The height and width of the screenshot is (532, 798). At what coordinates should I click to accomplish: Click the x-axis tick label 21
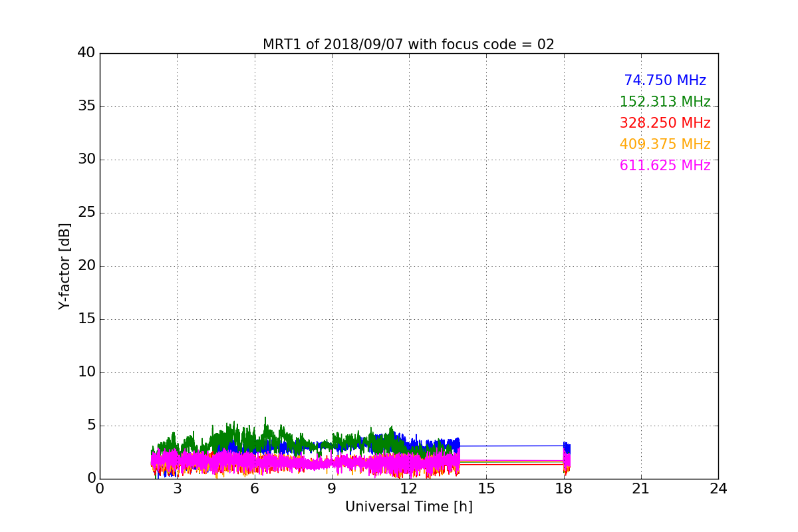click(641, 488)
